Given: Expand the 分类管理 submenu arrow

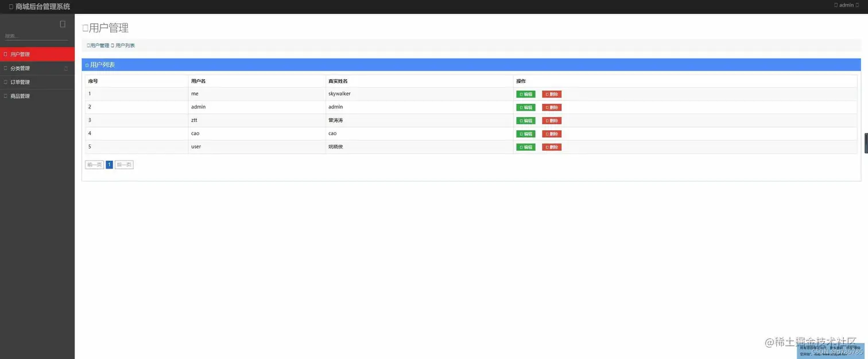Looking at the screenshot, I should coord(65,68).
